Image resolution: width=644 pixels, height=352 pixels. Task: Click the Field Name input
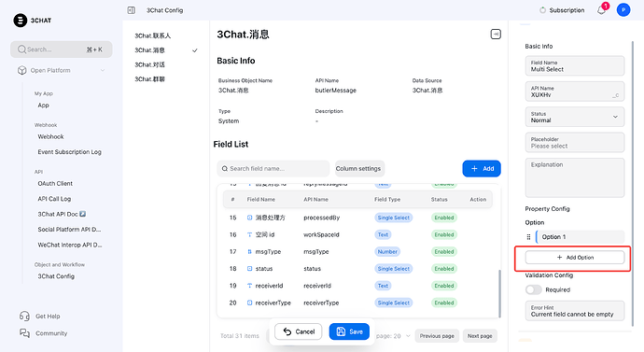[x=575, y=66]
